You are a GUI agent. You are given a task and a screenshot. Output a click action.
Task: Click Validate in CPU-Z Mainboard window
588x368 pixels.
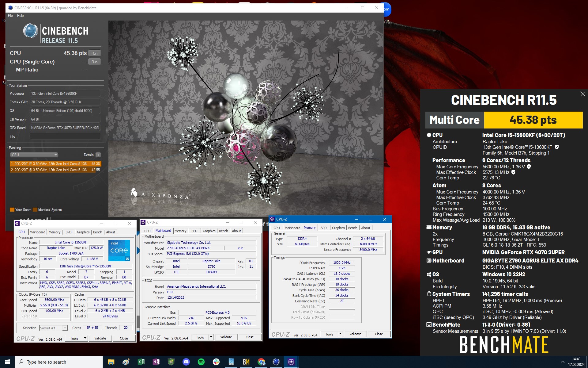click(226, 337)
